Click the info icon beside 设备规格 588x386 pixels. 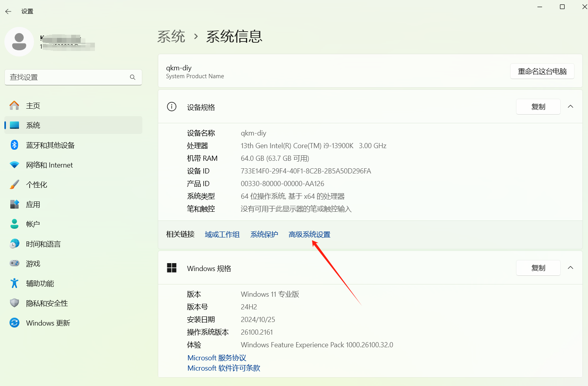(172, 107)
